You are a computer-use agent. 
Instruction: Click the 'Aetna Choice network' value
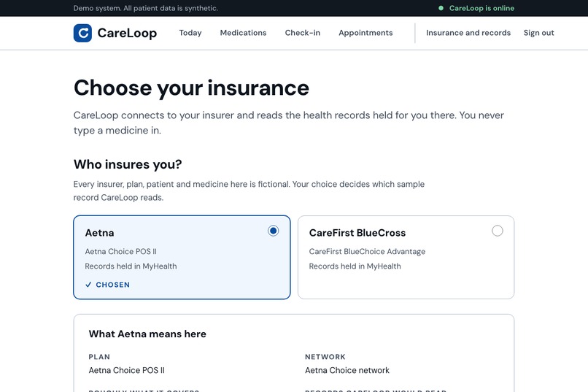pyautogui.click(x=347, y=370)
